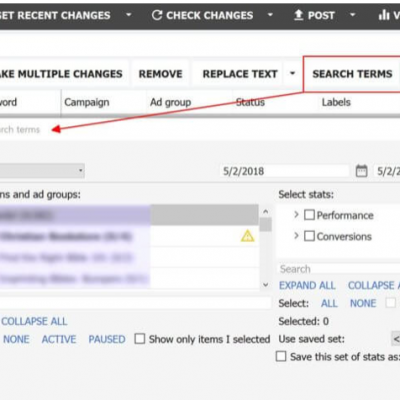The height and width of the screenshot is (400, 400).
Task: Sort by Ad group column header
Action: click(x=170, y=102)
